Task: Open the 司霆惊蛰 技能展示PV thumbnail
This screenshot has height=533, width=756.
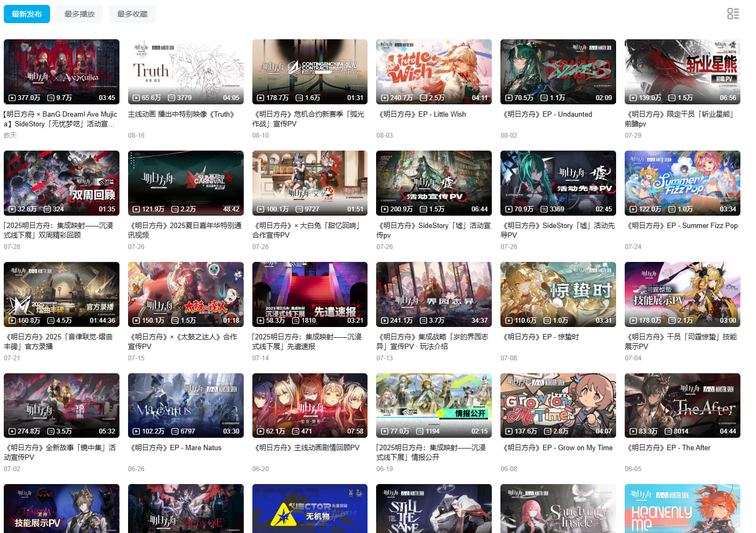Action: [x=682, y=294]
